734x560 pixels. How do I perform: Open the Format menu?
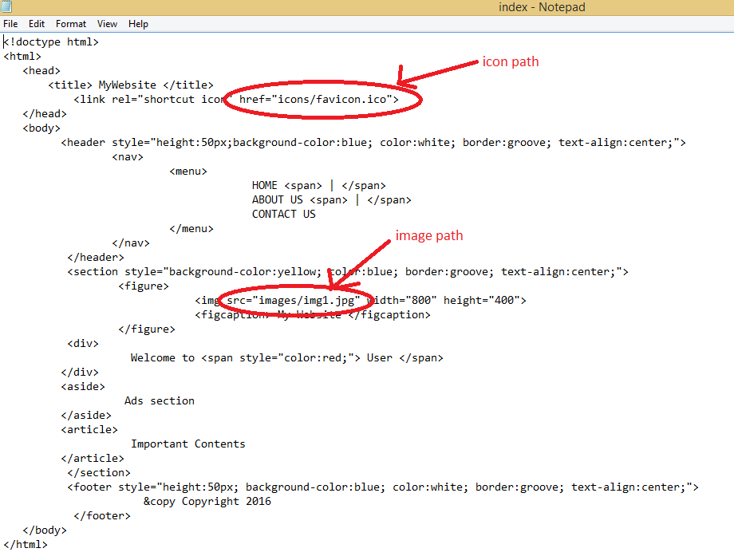71,23
